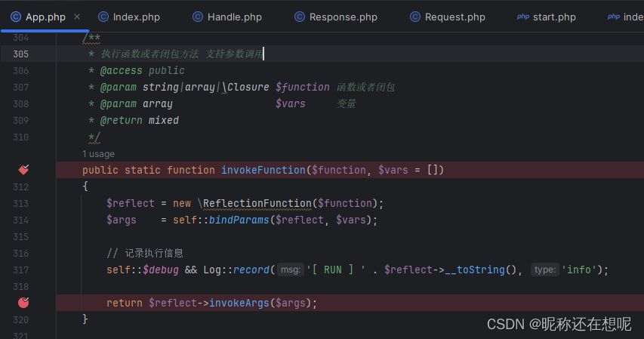This screenshot has height=339, width=644.
Task: Click the @return mixed doc tag
Action: click(139, 120)
